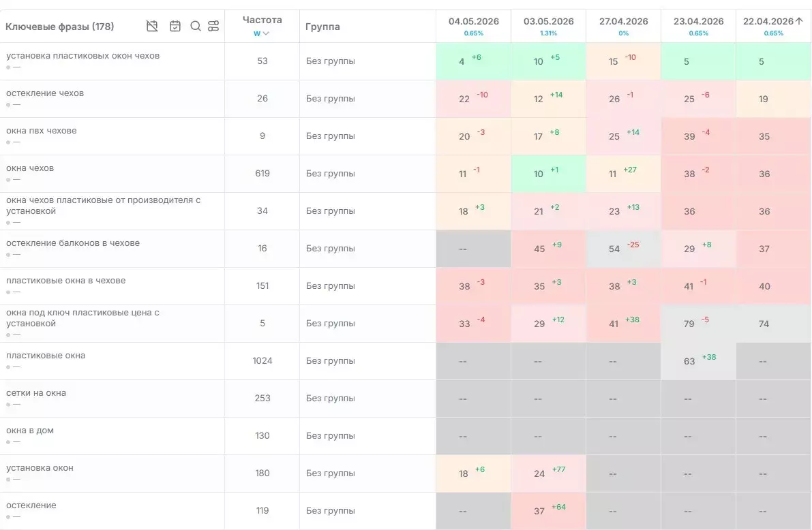Open the filter settings toggles icon
Image resolution: width=812 pixels, height=530 pixels.
pyautogui.click(x=213, y=26)
